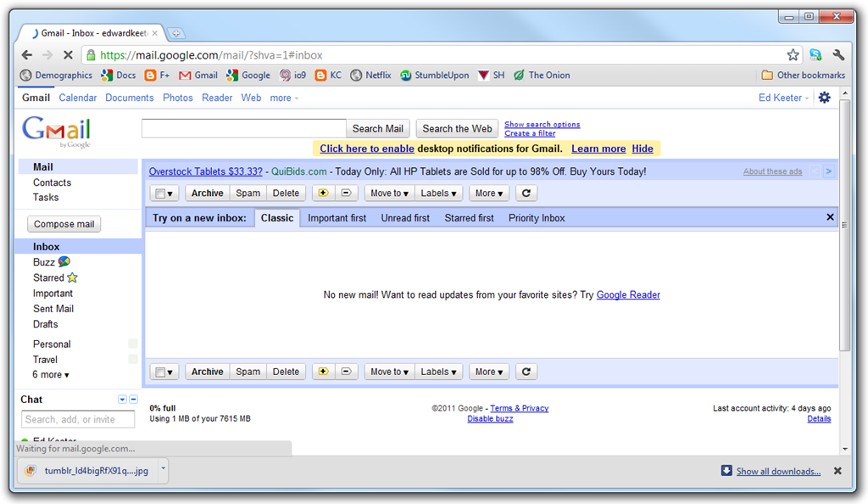The height and width of the screenshot is (504, 868).
Task: Click the Compose mail button
Action: click(x=64, y=224)
